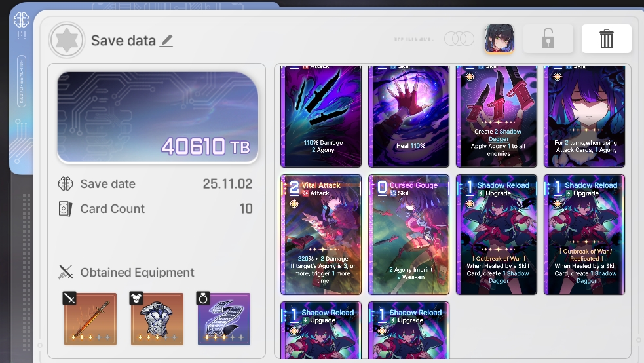Open the character portrait avatar
Screen dimensions: 644x363
[499, 39]
